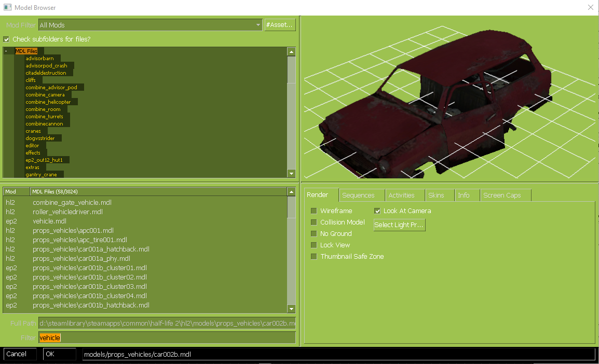This screenshot has height=364, width=599.
Task: Switch to the Sequences tab
Action: 358,195
